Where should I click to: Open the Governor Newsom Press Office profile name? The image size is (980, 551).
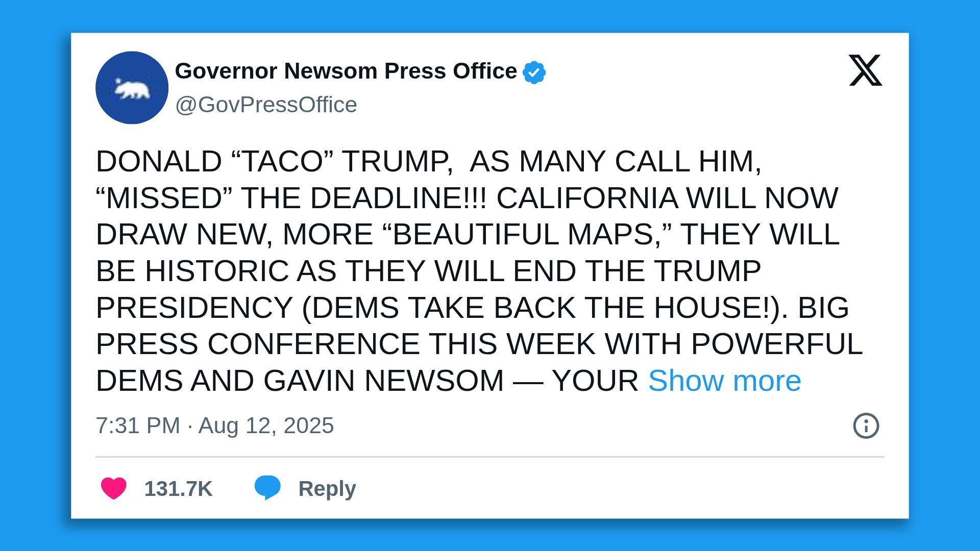pos(346,71)
